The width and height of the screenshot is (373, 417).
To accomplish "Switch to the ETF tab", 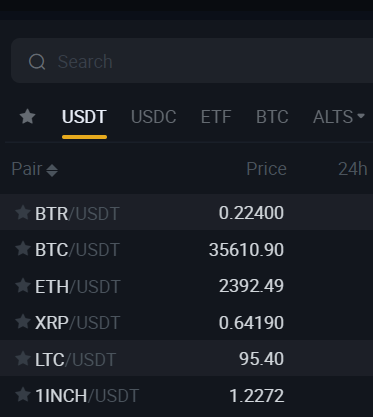I will point(216,117).
